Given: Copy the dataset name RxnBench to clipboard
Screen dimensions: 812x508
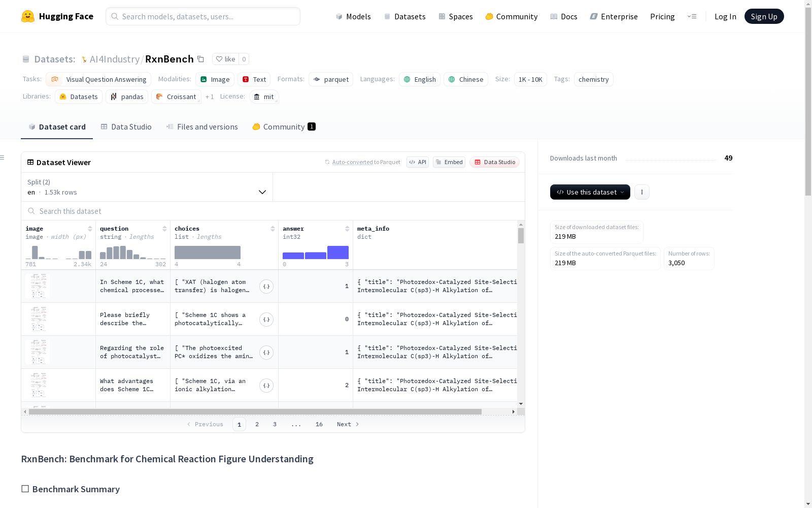Looking at the screenshot, I should [200, 59].
